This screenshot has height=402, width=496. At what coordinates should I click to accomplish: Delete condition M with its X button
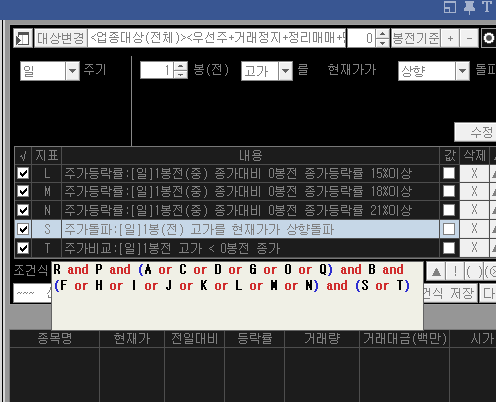coord(474,191)
